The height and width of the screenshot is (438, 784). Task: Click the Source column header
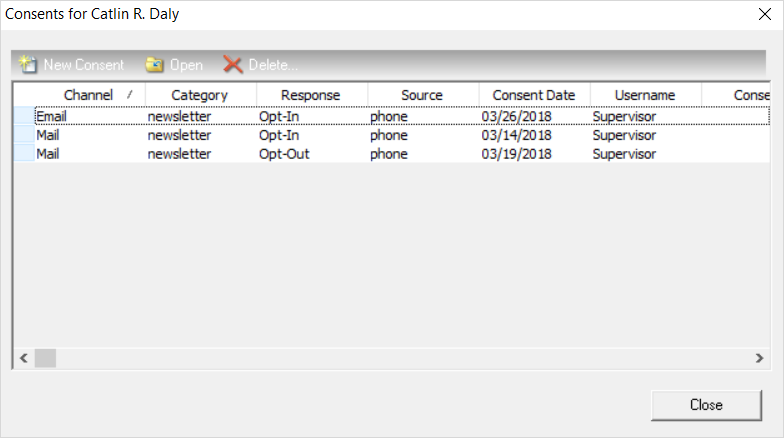coord(422,95)
